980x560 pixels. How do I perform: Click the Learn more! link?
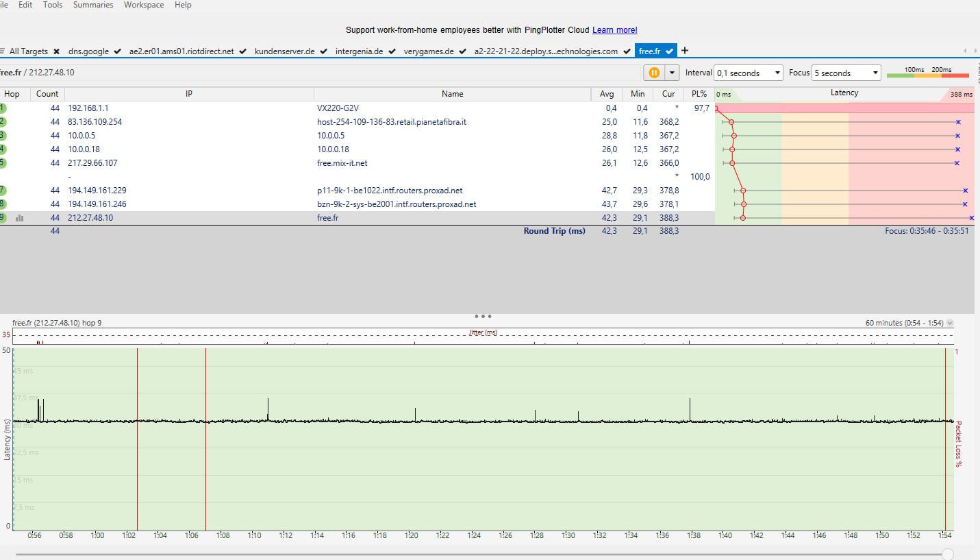[x=614, y=30]
